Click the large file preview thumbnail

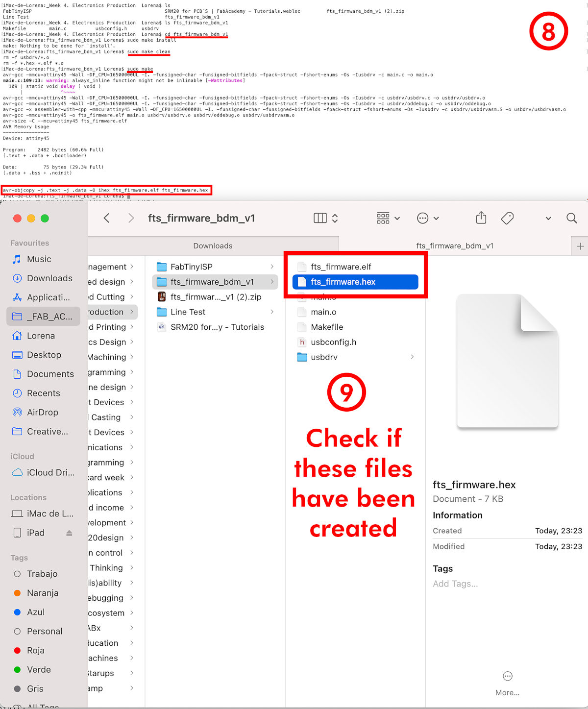click(x=508, y=361)
